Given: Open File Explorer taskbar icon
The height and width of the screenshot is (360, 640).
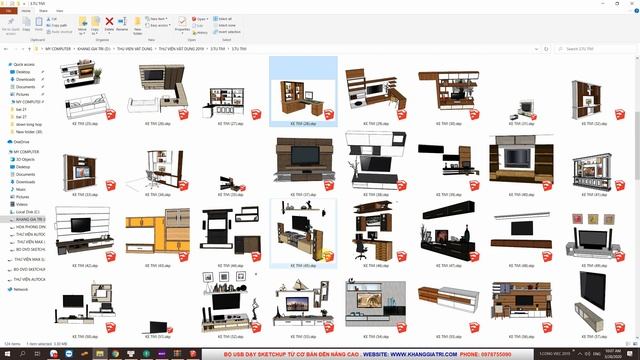Looking at the screenshot, I should pos(100,354).
